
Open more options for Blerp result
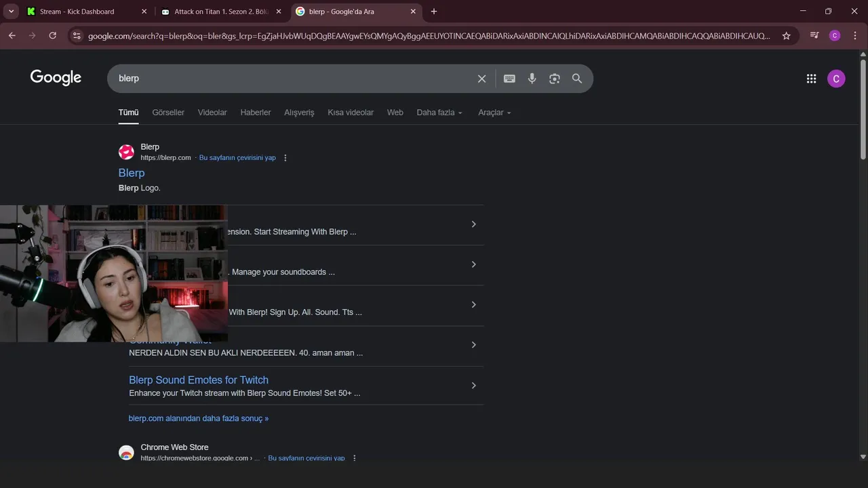pos(285,158)
